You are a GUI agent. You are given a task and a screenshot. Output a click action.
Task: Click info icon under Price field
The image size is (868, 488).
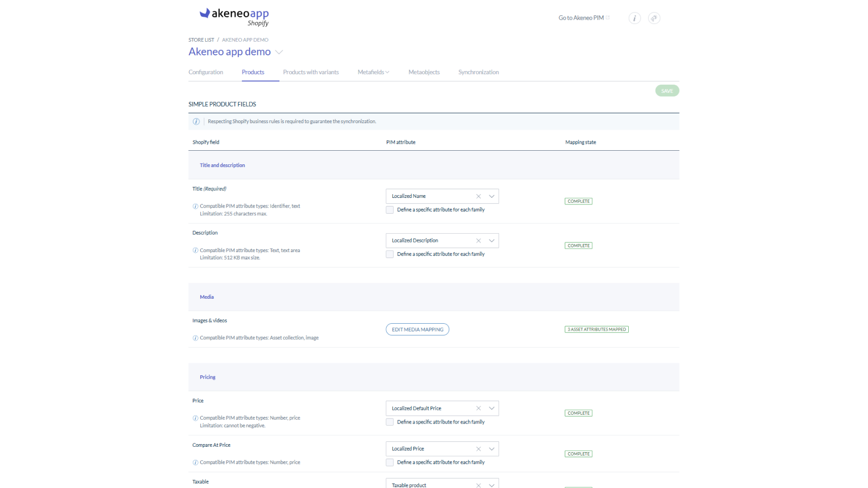(x=195, y=418)
